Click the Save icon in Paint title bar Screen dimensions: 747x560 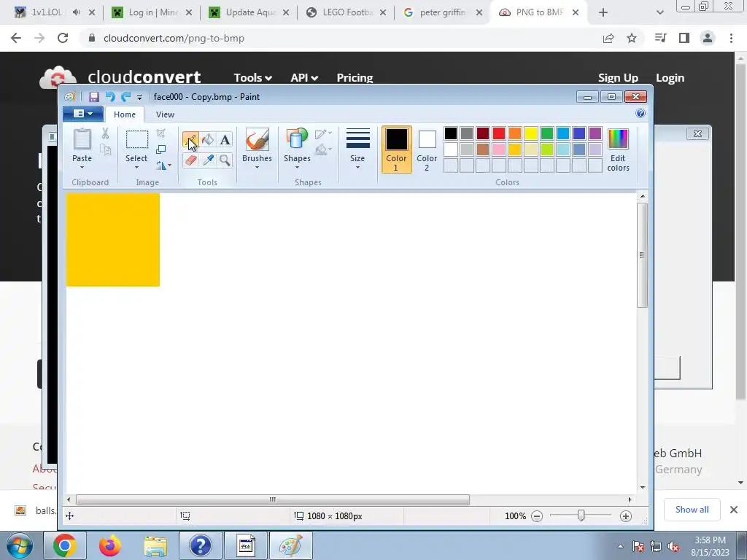(94, 97)
